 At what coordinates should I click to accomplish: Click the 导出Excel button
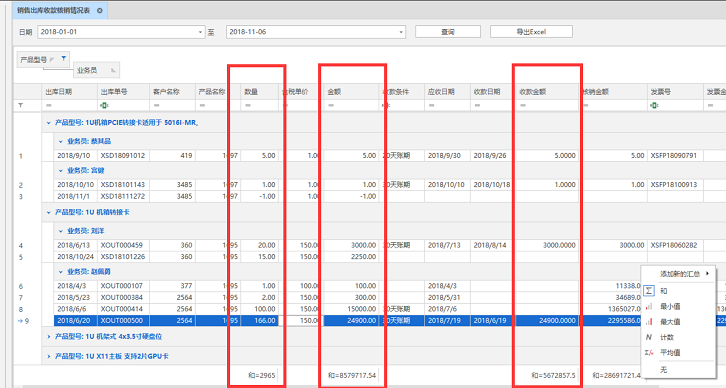pos(531,31)
